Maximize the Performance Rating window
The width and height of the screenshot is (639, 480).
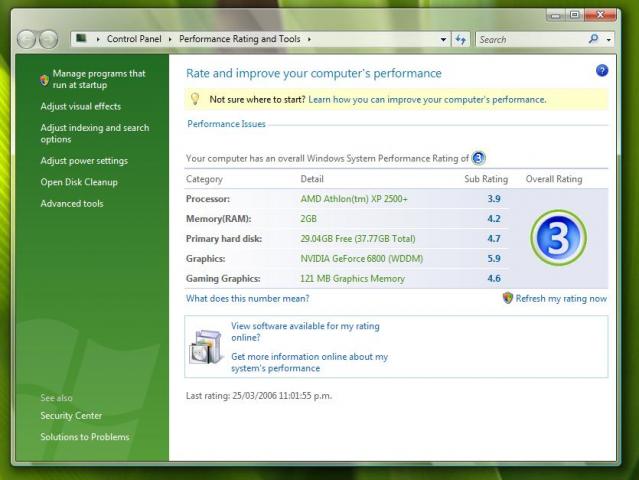575,15
